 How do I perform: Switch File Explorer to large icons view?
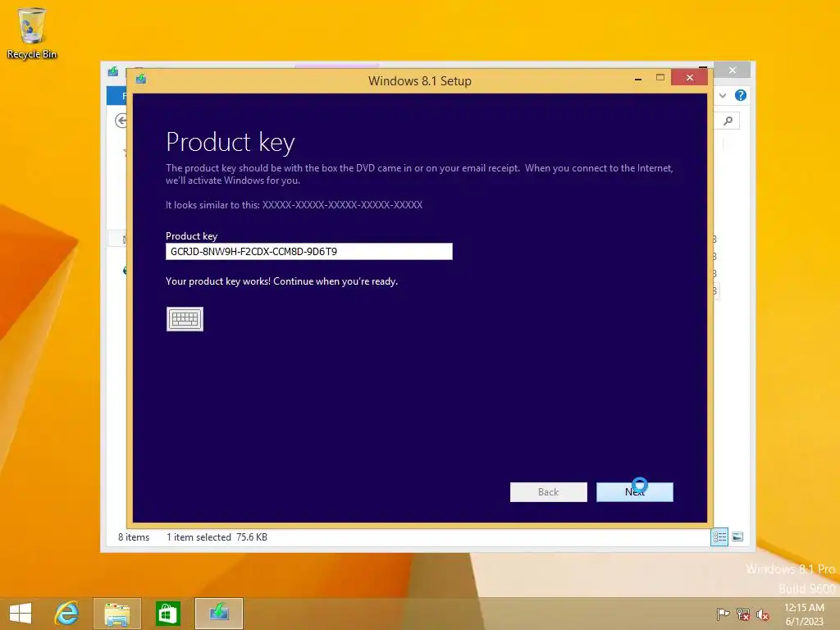[737, 536]
